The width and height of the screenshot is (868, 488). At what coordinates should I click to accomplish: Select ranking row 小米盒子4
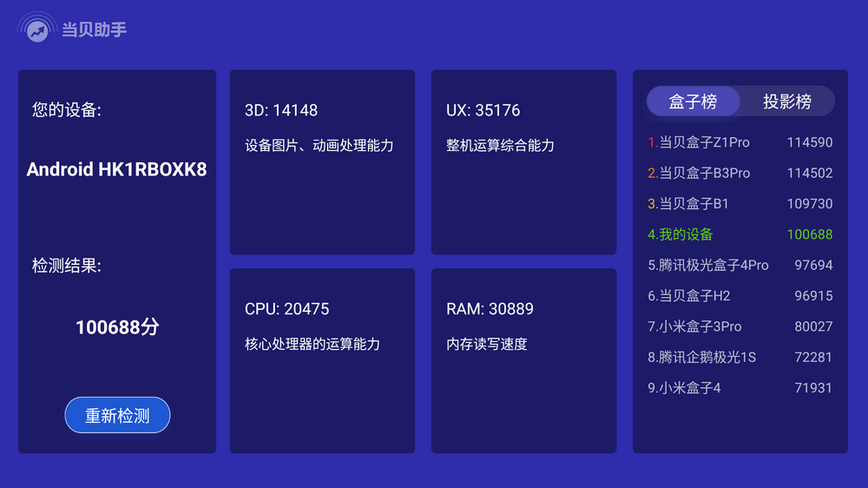740,388
